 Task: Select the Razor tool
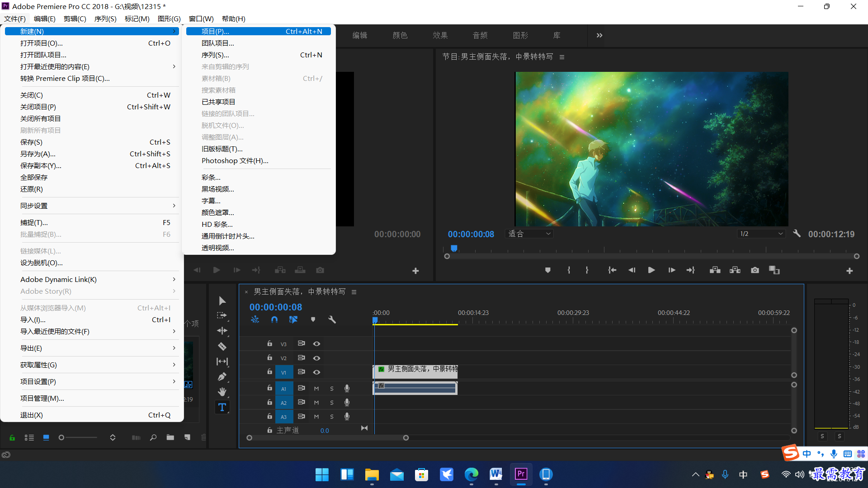click(x=222, y=346)
